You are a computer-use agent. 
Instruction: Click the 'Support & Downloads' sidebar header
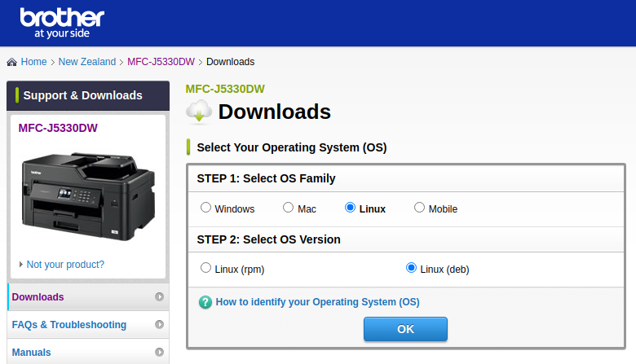88,95
